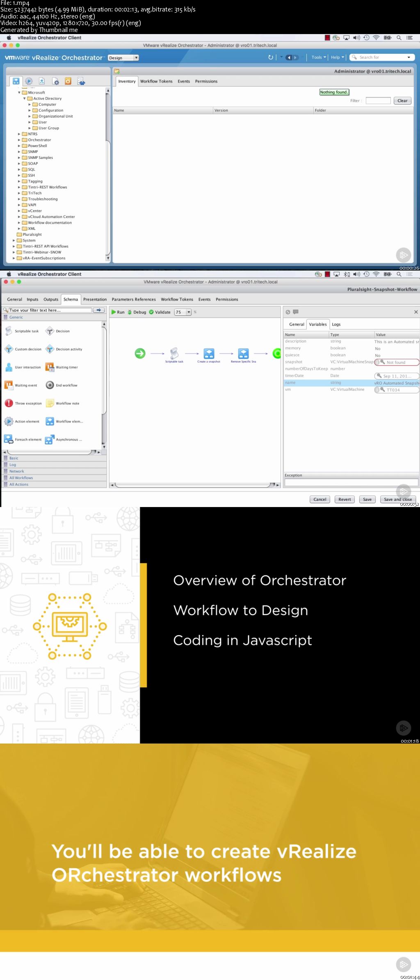The image size is (420, 980).
Task: Click the Scriptable task node on the canvas
Action: point(174,355)
